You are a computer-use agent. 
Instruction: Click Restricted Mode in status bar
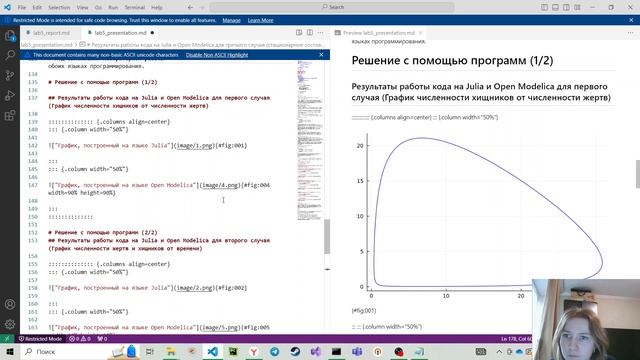click(x=40, y=339)
